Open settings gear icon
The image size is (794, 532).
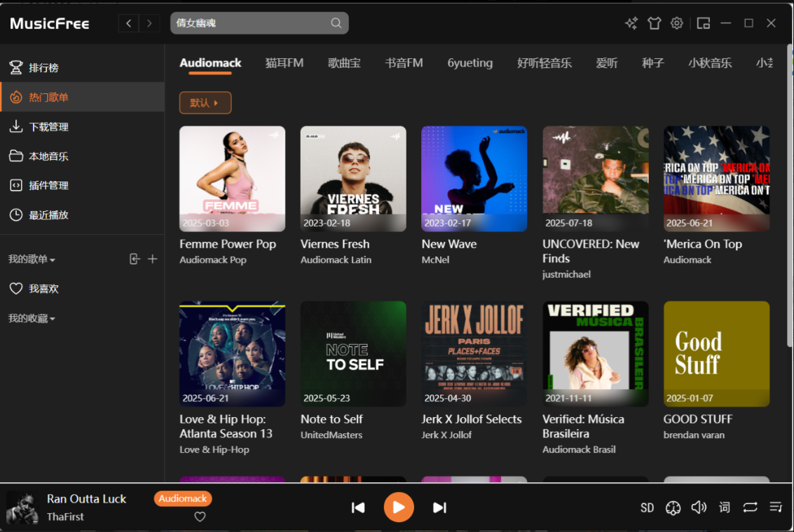tap(677, 23)
